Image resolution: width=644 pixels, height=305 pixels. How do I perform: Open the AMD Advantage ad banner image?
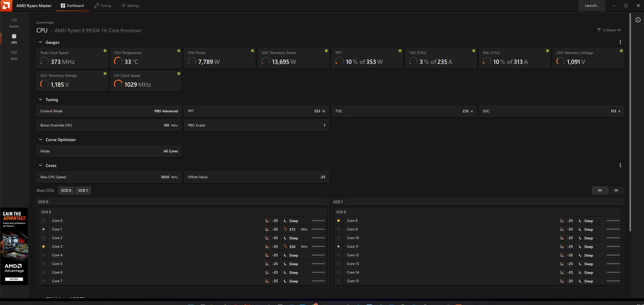click(x=14, y=247)
